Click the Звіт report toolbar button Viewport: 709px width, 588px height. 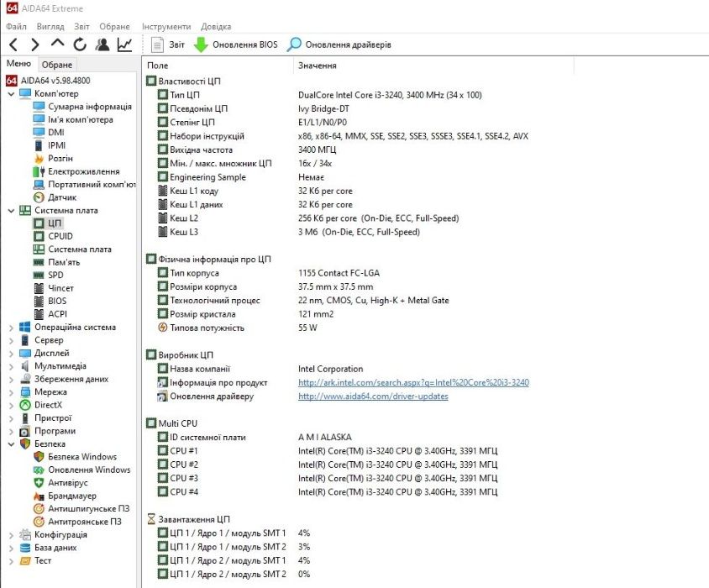(168, 45)
